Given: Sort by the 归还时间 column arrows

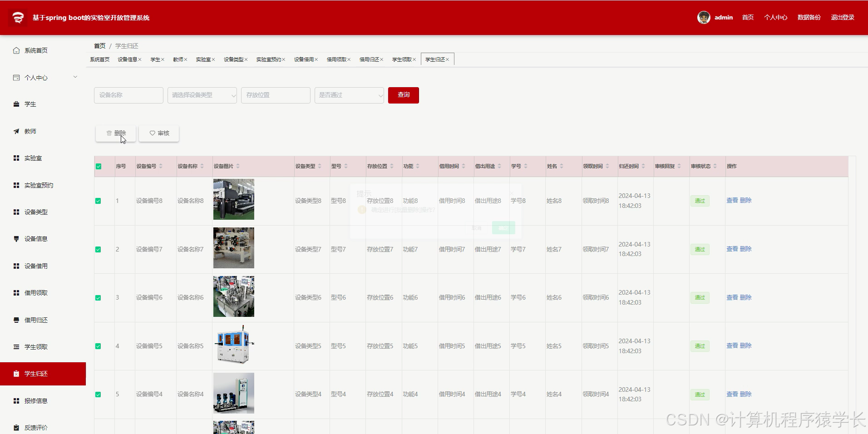Looking at the screenshot, I should [x=643, y=166].
